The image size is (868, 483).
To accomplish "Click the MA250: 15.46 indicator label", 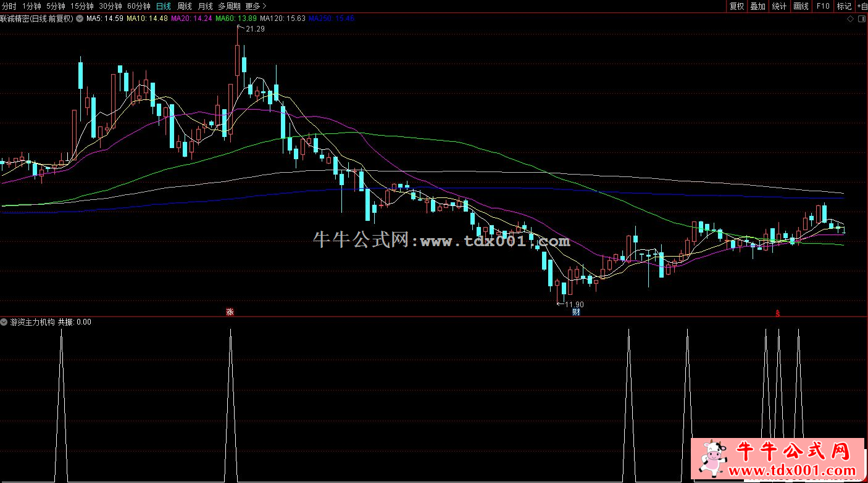I will (x=332, y=19).
